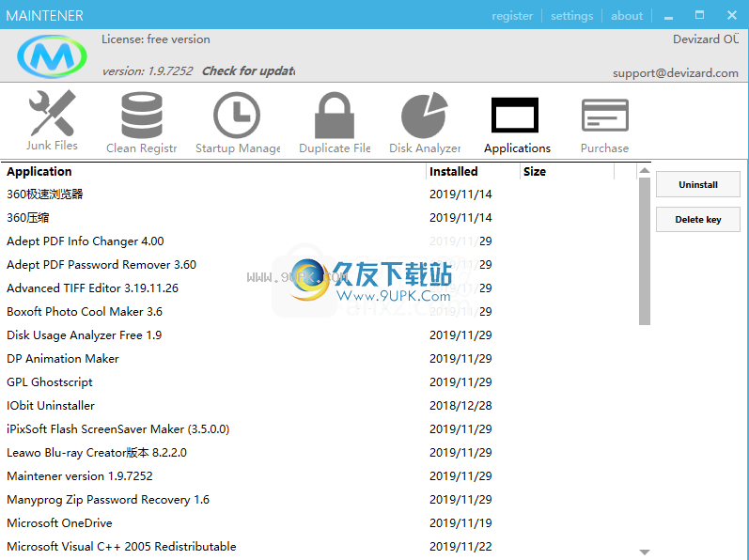The height and width of the screenshot is (560, 749).
Task: Select the DP Animation Maker row
Action: coord(320,359)
